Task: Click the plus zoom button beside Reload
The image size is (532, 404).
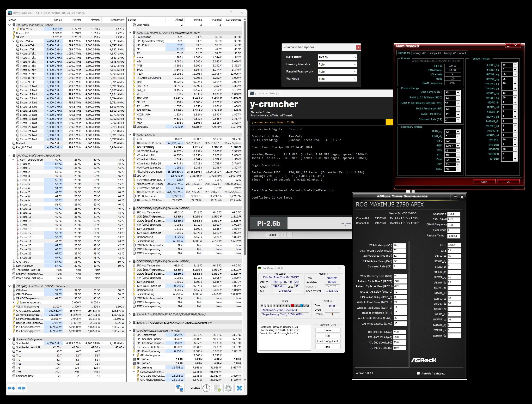Action: point(283,235)
